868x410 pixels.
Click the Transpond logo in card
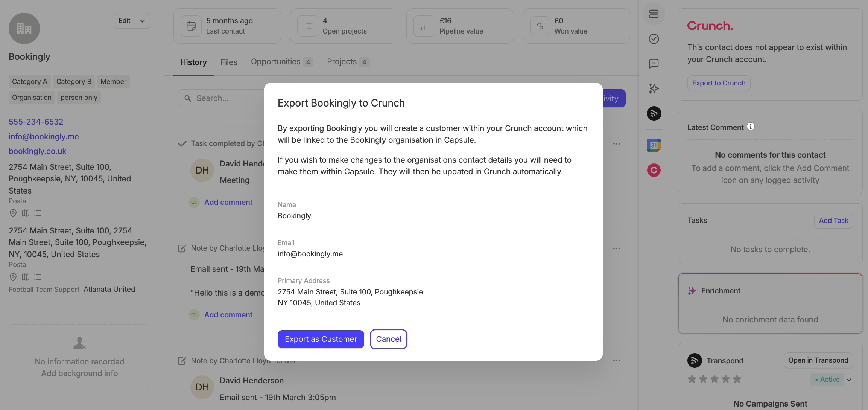[x=695, y=360]
